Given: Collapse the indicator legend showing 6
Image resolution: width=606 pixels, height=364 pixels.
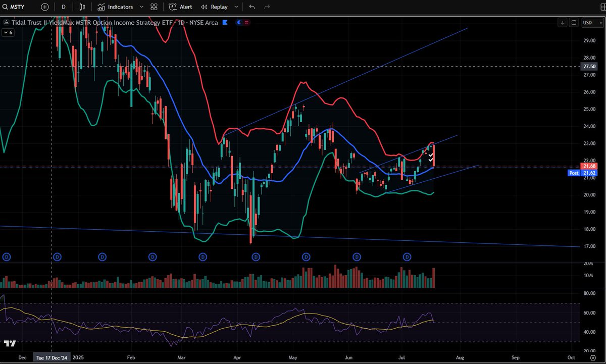Looking at the screenshot, I should (8, 32).
